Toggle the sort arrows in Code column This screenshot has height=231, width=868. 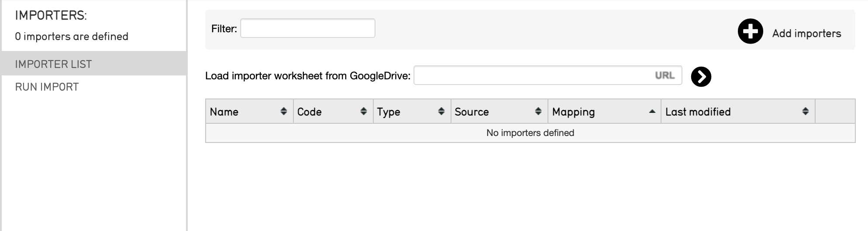tap(363, 112)
